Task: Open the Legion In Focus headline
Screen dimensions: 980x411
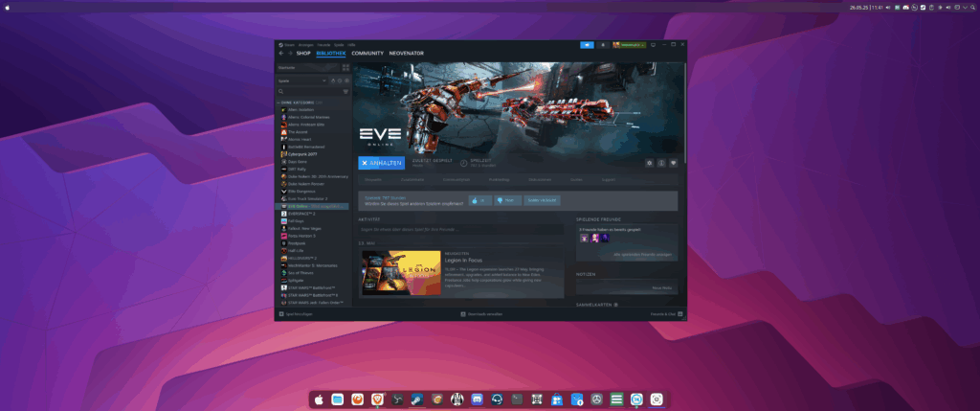Action: (463, 260)
